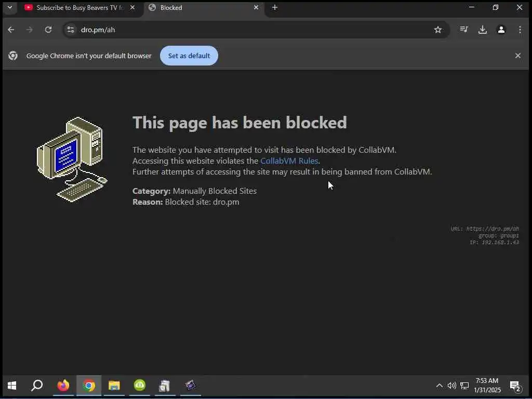This screenshot has width=532, height=399.
Task: Open the CollabVM Rules link
Action: [289, 161]
